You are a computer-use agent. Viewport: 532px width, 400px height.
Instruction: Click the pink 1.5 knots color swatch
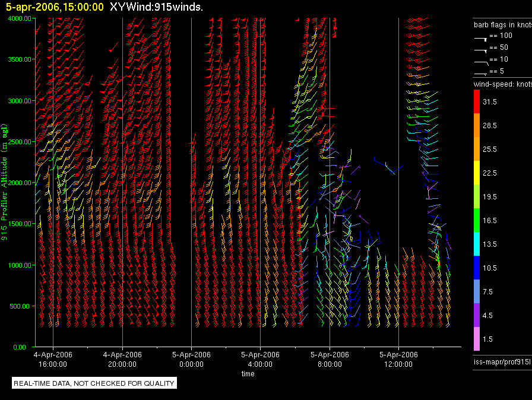(x=477, y=339)
